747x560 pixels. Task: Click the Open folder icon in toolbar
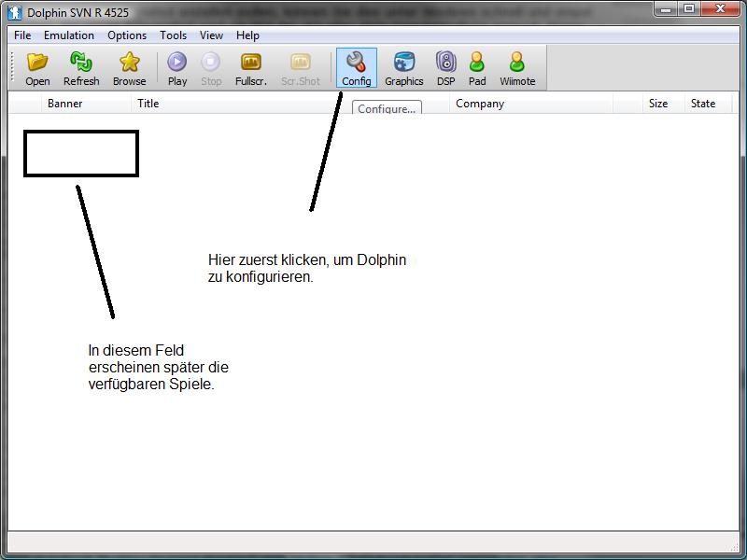click(x=37, y=68)
